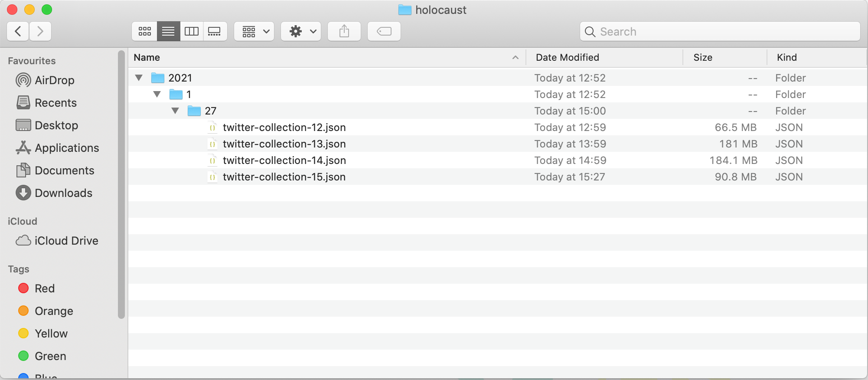Select twitter-collection-14.json file name

(x=284, y=161)
